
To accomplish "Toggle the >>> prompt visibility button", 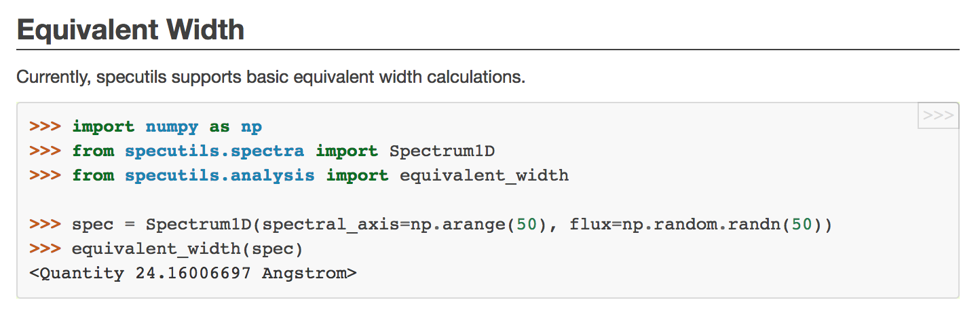I will (938, 115).
